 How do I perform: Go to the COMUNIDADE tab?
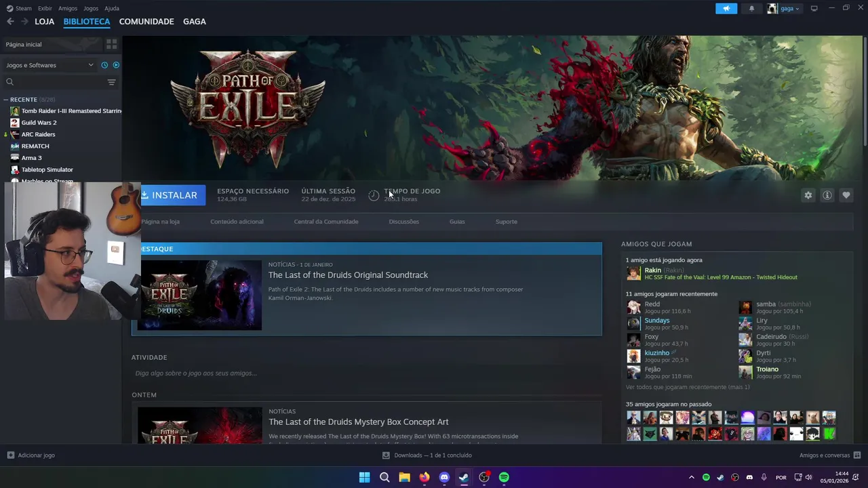point(146,22)
